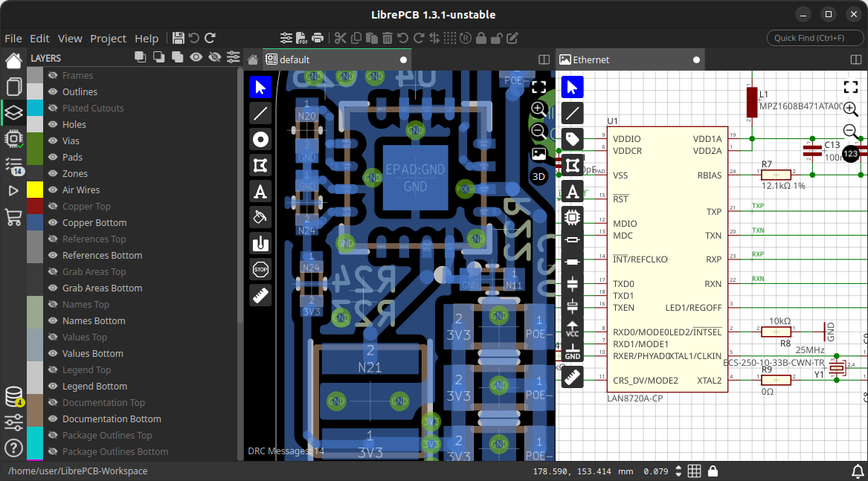Increase grid interval with stepper arrows
The image size is (868, 481).
coord(678,468)
